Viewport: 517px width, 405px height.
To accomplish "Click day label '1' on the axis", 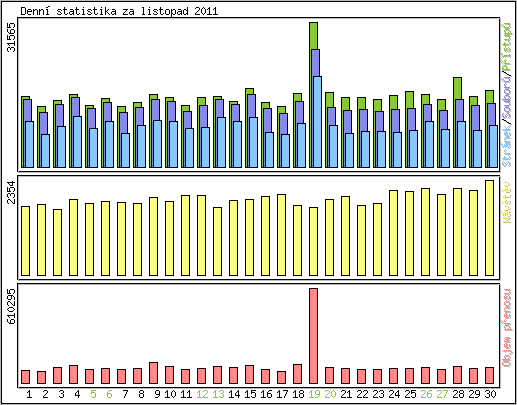I will pos(29,394).
